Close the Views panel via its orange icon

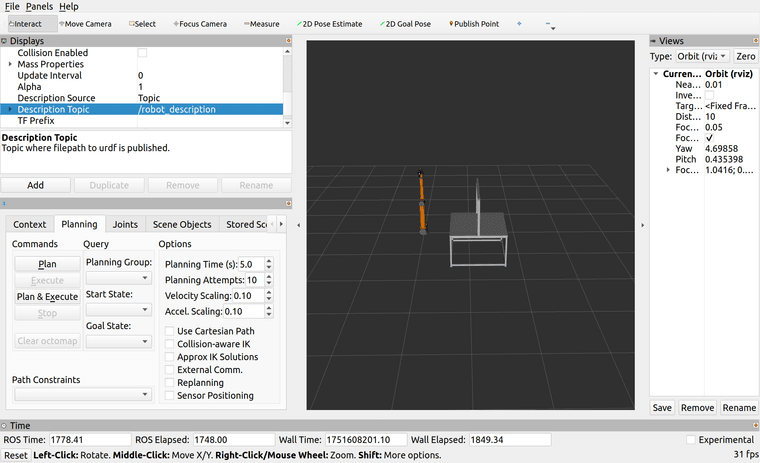[756, 41]
